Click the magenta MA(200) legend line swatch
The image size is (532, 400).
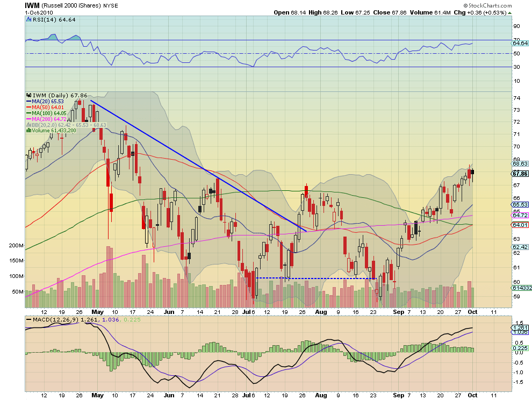point(29,119)
